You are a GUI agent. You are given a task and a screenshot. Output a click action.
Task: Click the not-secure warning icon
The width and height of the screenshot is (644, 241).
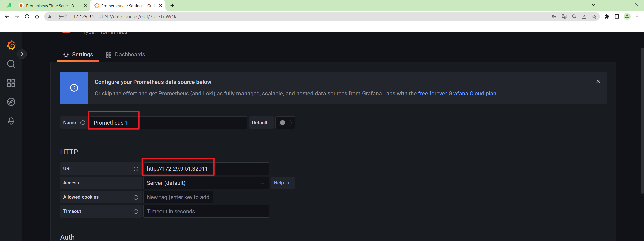[x=50, y=17]
